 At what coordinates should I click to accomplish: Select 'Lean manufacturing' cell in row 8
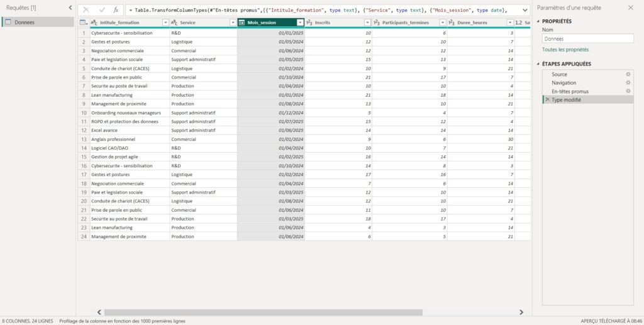tap(130, 95)
